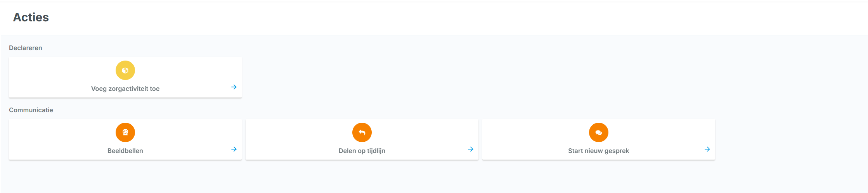Screen dimensions: 868x193
Task: Click the Declareren section heading
Action: 26,48
